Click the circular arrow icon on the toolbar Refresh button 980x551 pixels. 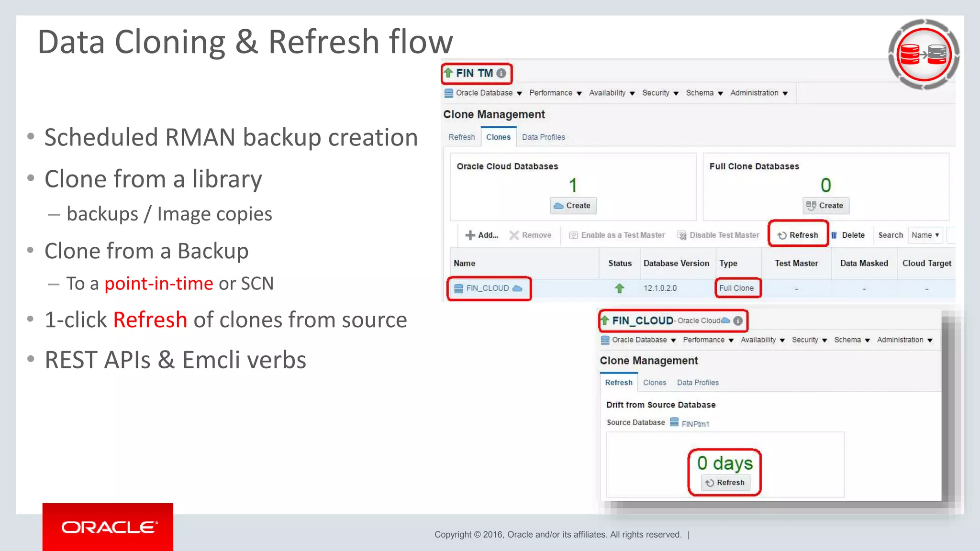click(782, 235)
